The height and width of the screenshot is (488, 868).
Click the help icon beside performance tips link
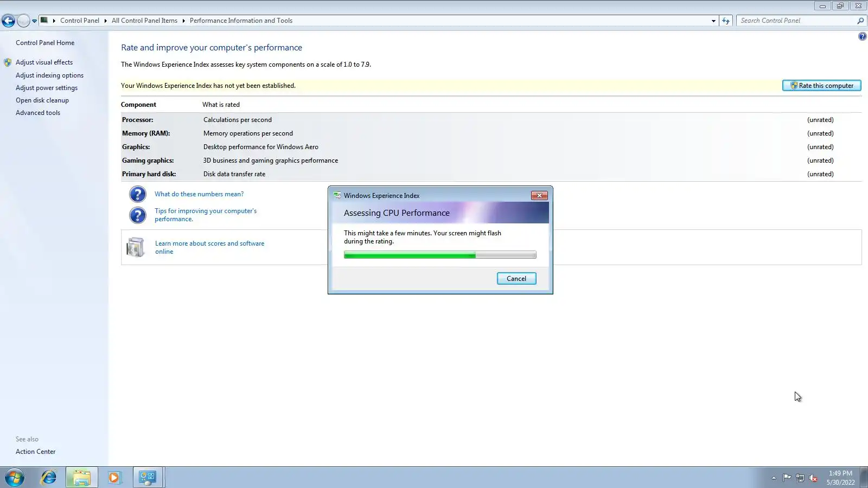[x=137, y=215]
